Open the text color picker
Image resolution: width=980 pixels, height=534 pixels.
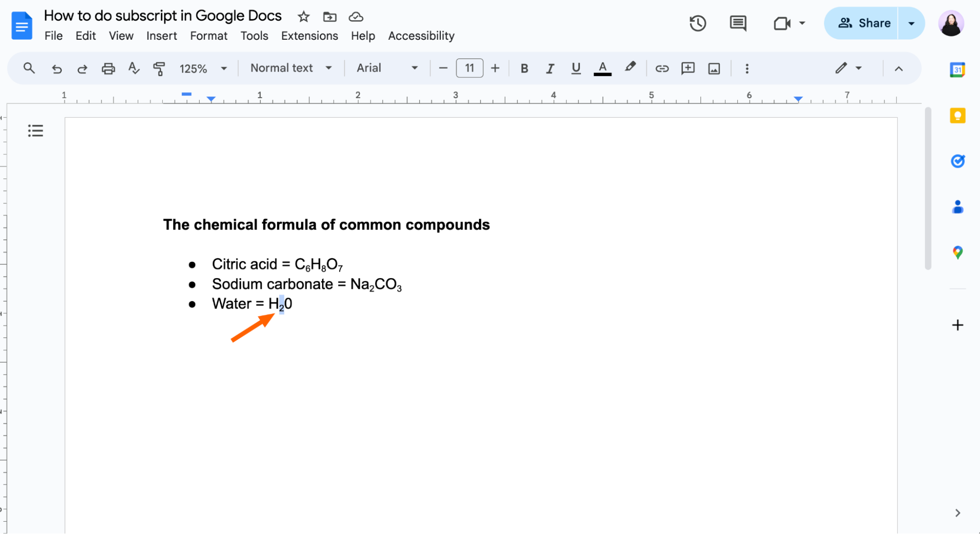(x=603, y=68)
